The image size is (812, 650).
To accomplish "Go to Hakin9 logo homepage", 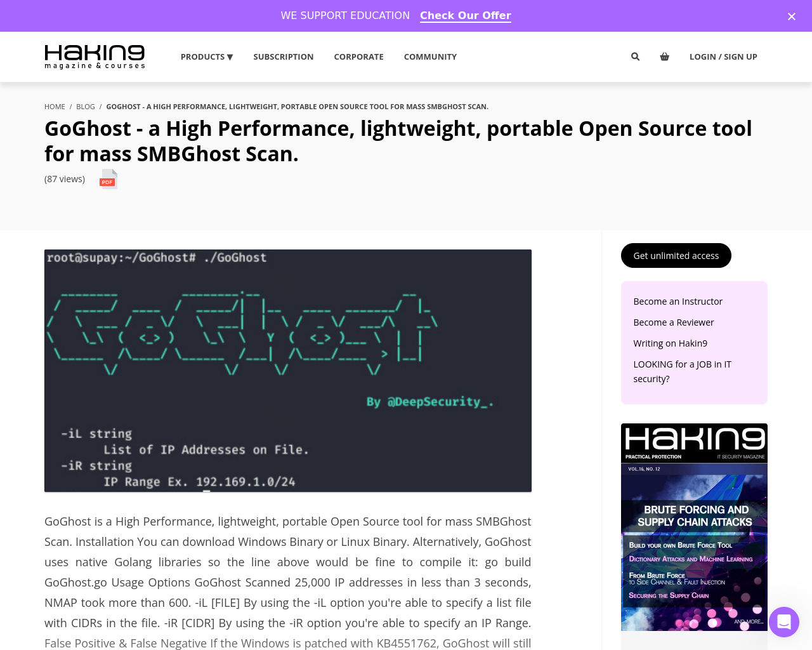I will coord(95,56).
